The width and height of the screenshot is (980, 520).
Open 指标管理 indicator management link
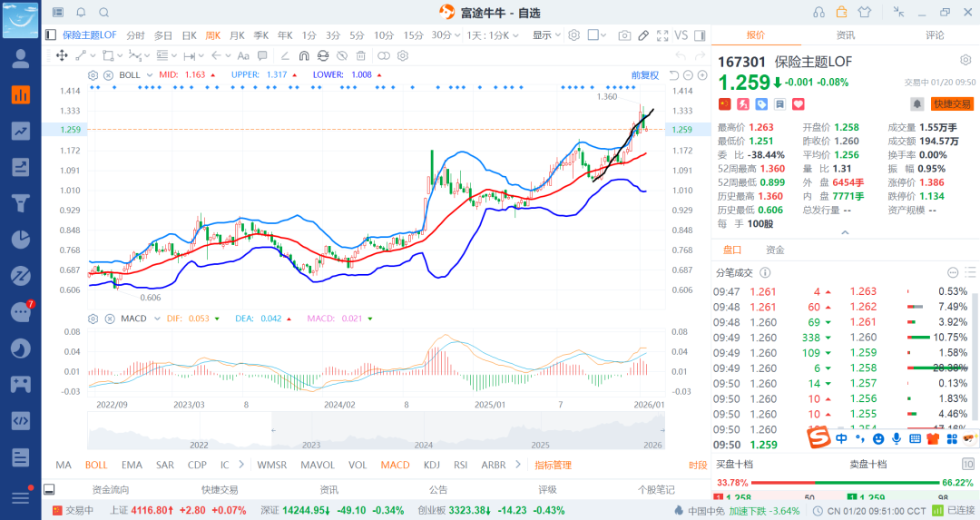point(553,465)
